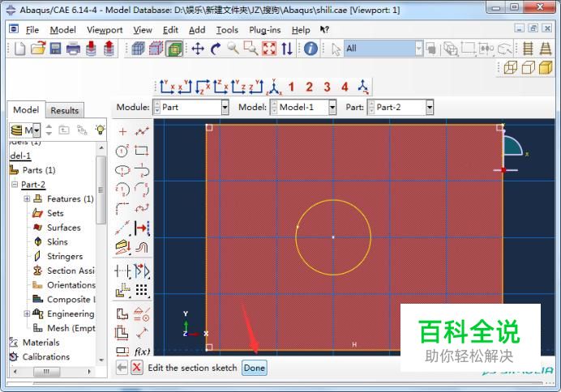Select the Rotate View tool

pos(216,49)
